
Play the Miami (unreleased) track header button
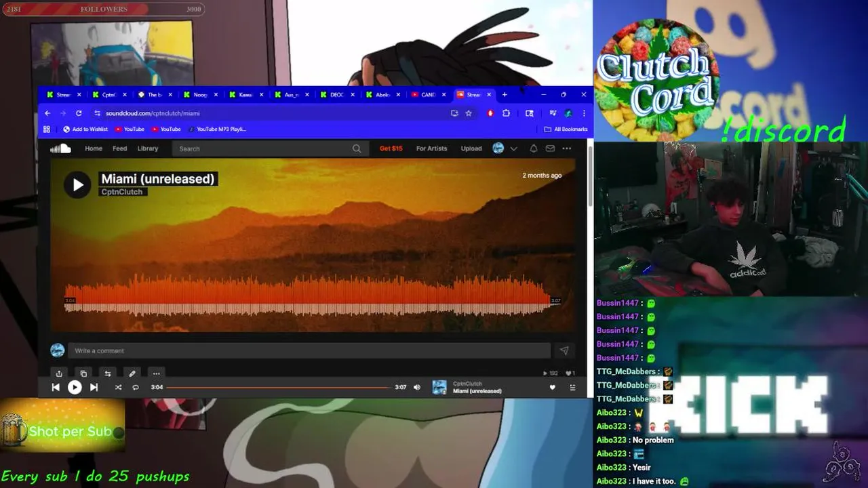click(x=77, y=184)
